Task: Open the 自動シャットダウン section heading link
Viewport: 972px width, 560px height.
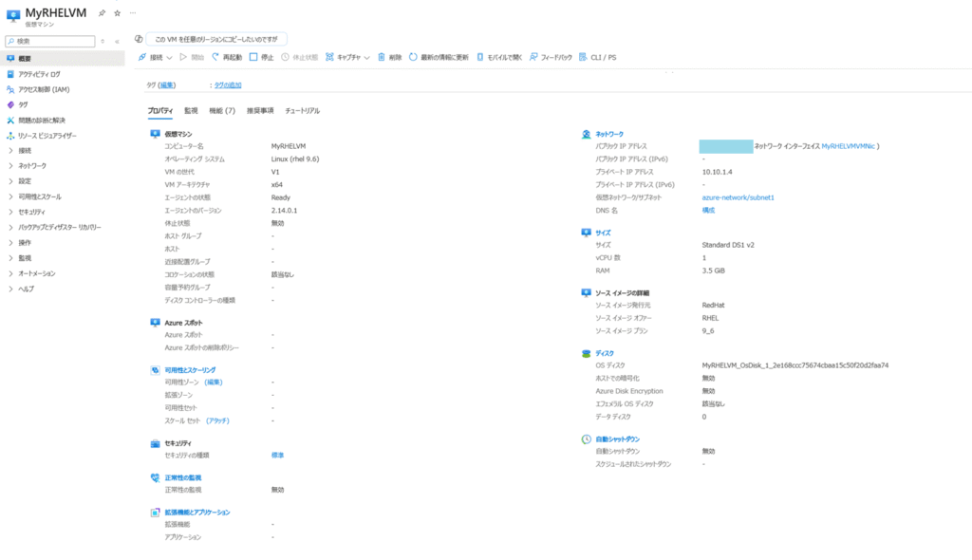Action: (617, 439)
